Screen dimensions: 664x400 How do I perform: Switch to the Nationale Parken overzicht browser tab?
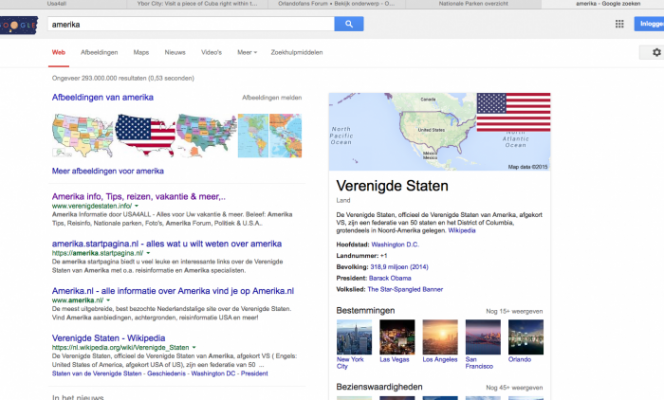[473, 3]
